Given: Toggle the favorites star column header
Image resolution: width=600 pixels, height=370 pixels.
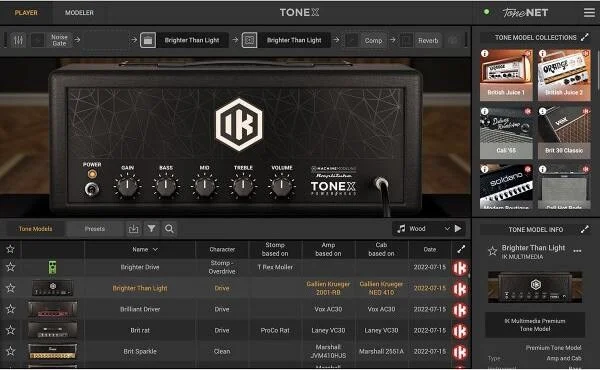Looking at the screenshot, I should [x=10, y=249].
